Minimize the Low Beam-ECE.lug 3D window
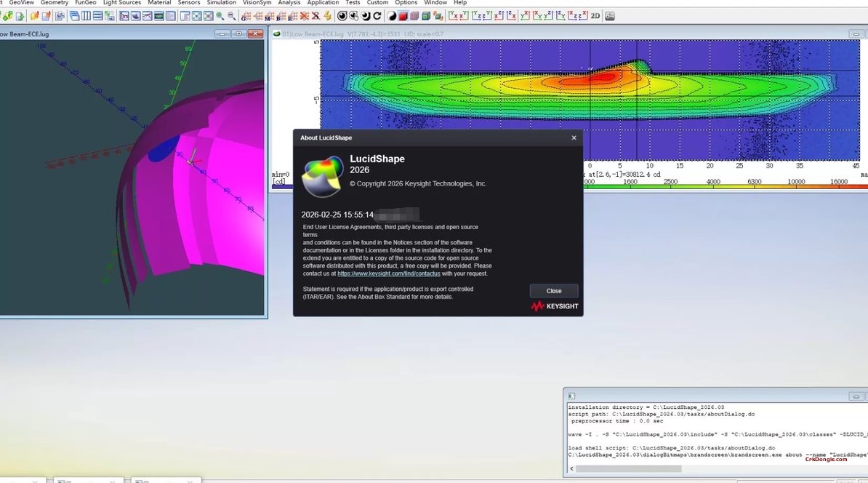 [222, 33]
